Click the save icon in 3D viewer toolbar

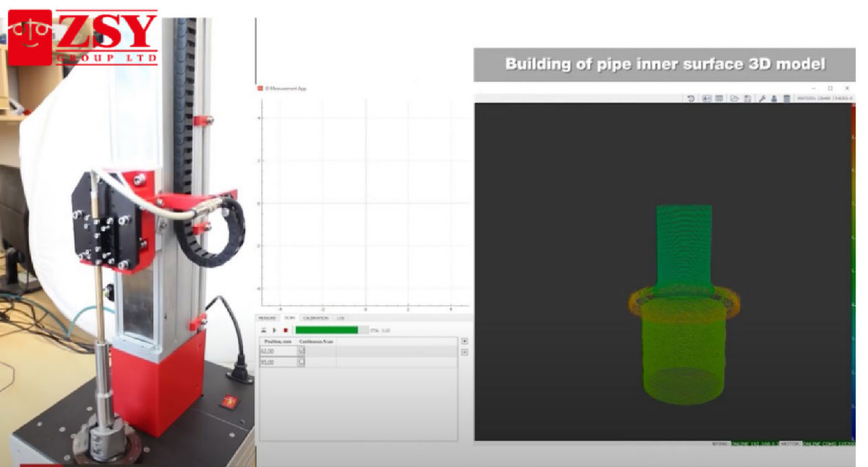(x=746, y=98)
